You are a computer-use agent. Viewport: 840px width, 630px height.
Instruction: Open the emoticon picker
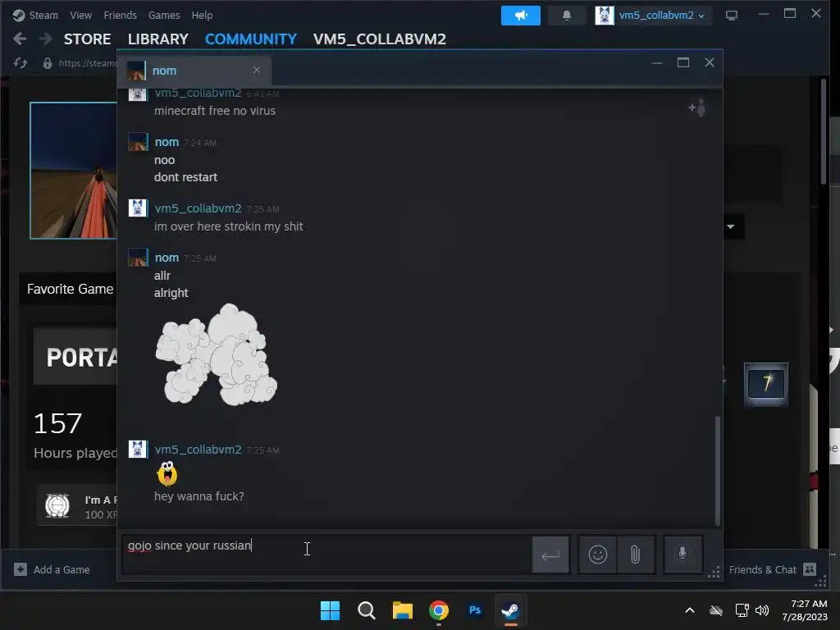598,555
